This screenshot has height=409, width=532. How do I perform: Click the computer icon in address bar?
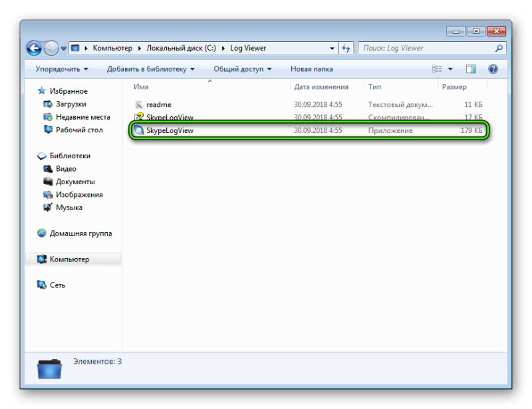(75, 48)
